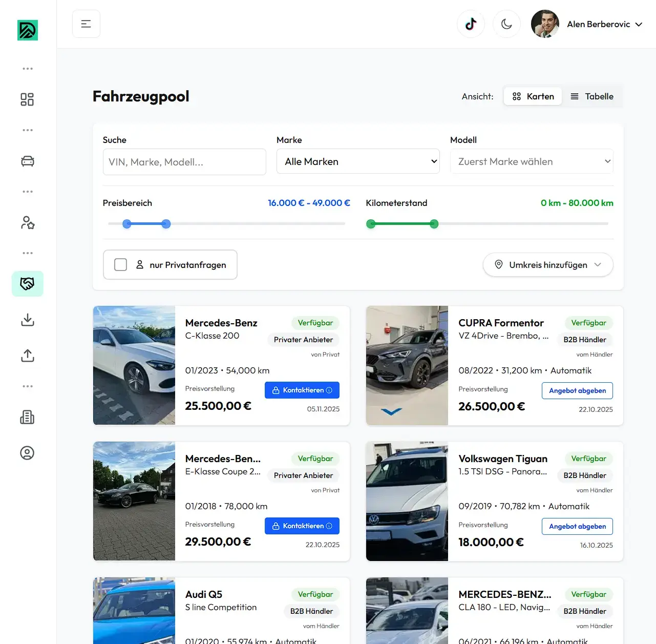
Task: Switch view to Karten
Action: click(533, 96)
